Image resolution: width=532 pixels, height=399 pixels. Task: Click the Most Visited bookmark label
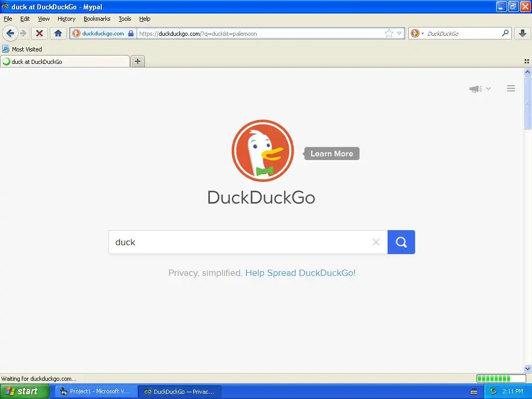[27, 49]
